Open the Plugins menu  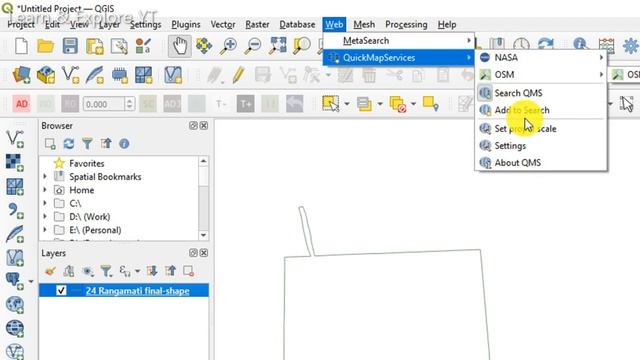pyautogui.click(x=186, y=24)
